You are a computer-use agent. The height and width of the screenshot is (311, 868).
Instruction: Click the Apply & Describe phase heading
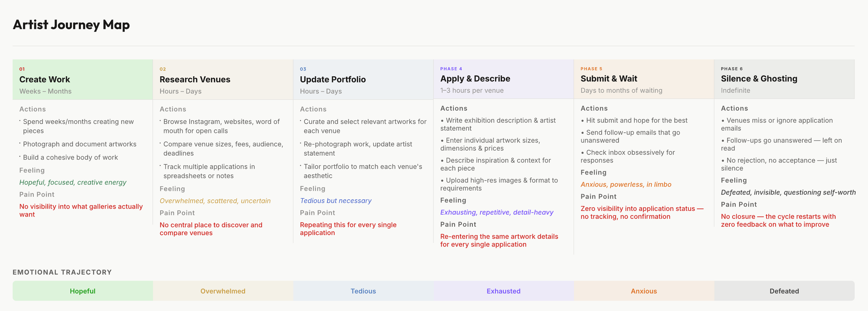click(x=475, y=79)
